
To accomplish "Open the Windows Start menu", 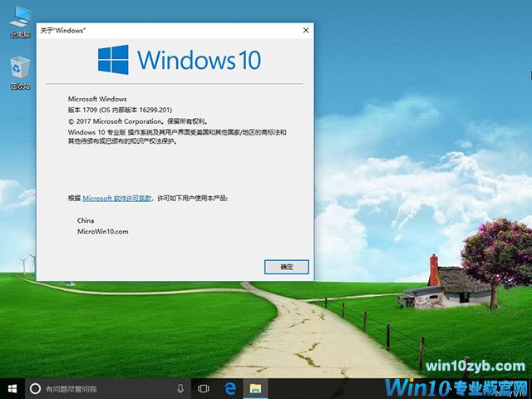I will pyautogui.click(x=12, y=388).
